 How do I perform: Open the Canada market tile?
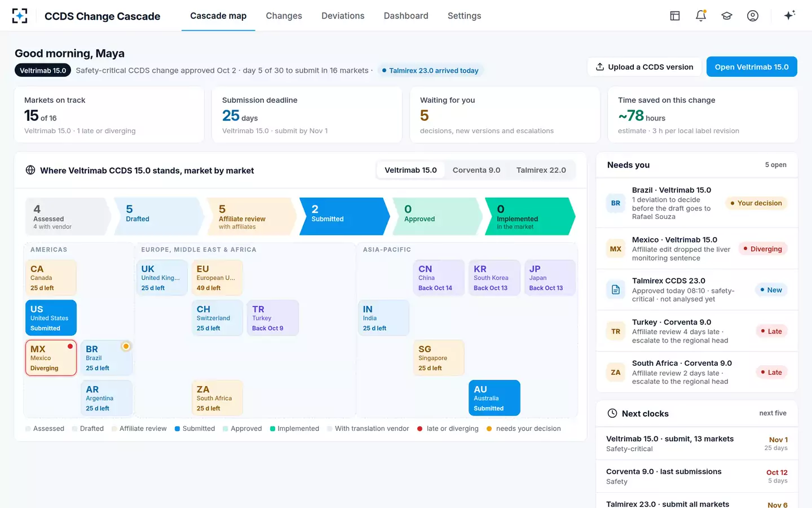(51, 278)
